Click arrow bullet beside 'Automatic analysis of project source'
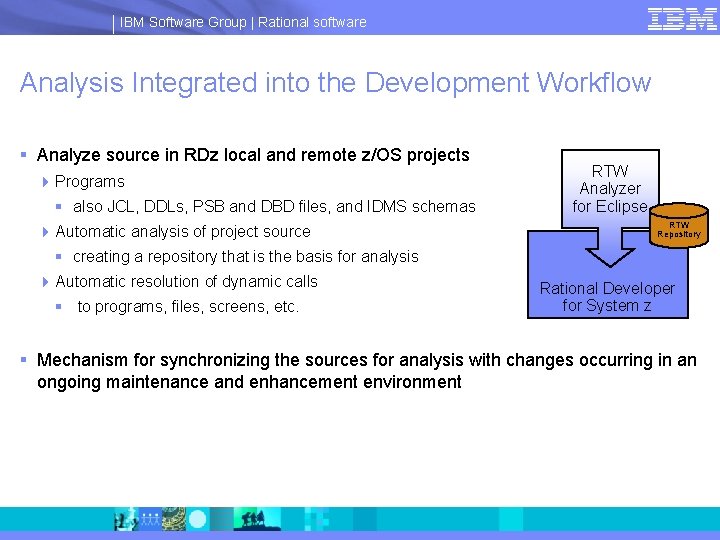This screenshot has height=540, width=720. click(45, 232)
